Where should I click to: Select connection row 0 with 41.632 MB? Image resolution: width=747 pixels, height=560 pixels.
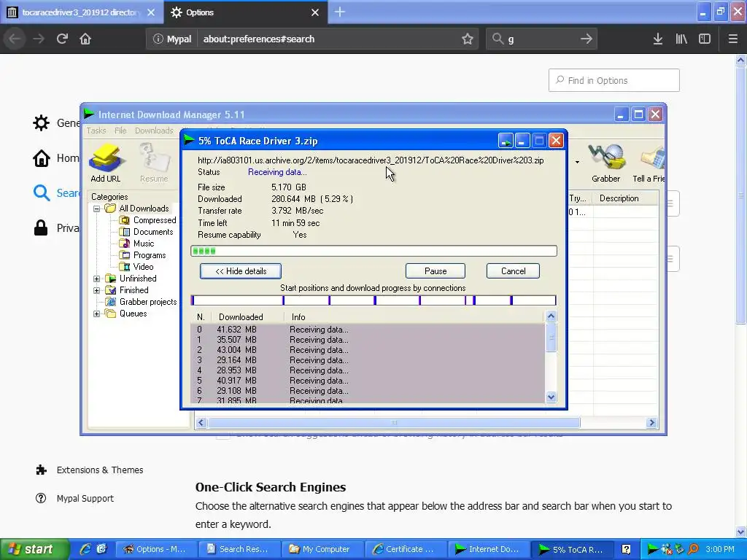click(x=368, y=330)
